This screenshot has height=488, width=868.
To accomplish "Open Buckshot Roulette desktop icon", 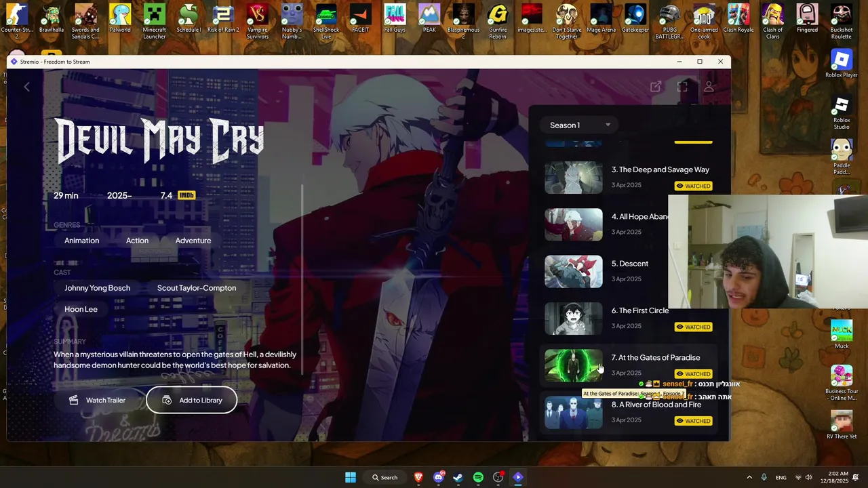I will 842,21.
